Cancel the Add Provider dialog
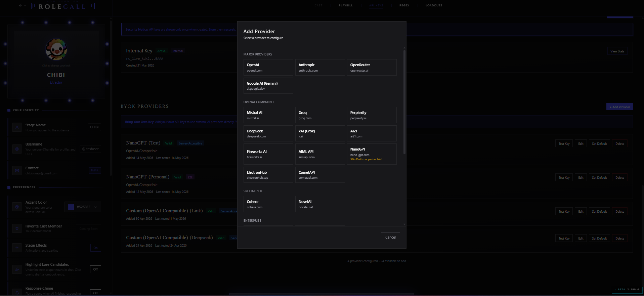Image resolution: width=644 pixels, height=296 pixels. [390, 237]
